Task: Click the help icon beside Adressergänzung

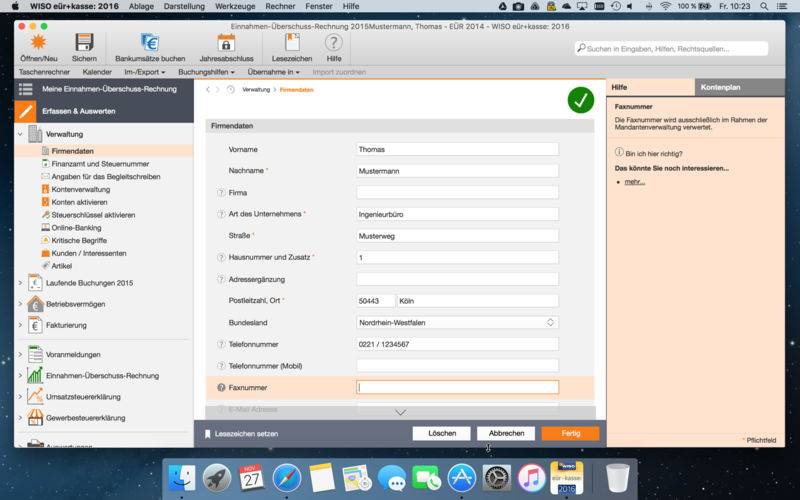Action: click(221, 280)
